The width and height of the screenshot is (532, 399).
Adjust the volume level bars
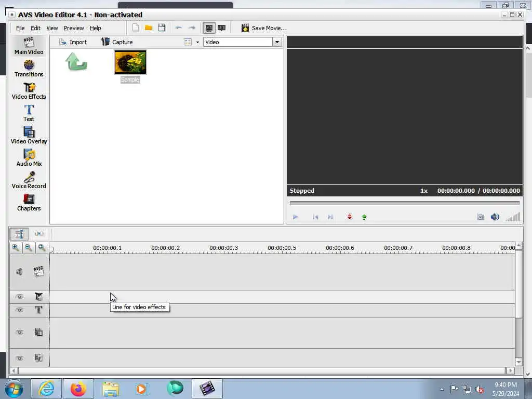(513, 217)
